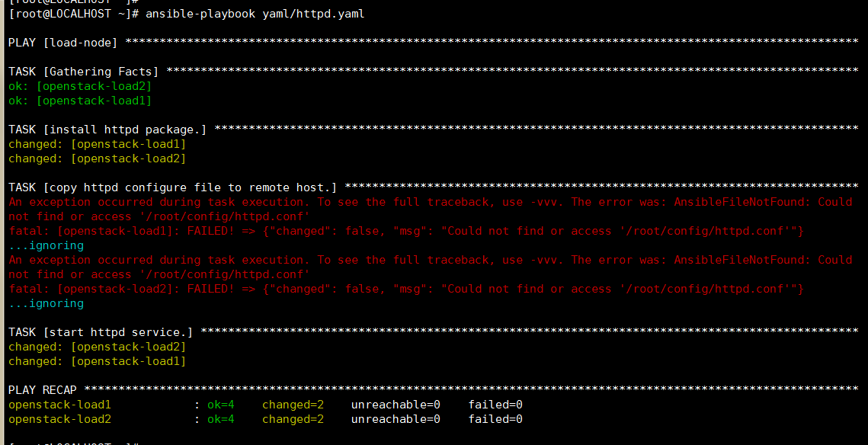
Task: Click the TASK [install httpd package.] header
Action: pyautogui.click(x=107, y=130)
